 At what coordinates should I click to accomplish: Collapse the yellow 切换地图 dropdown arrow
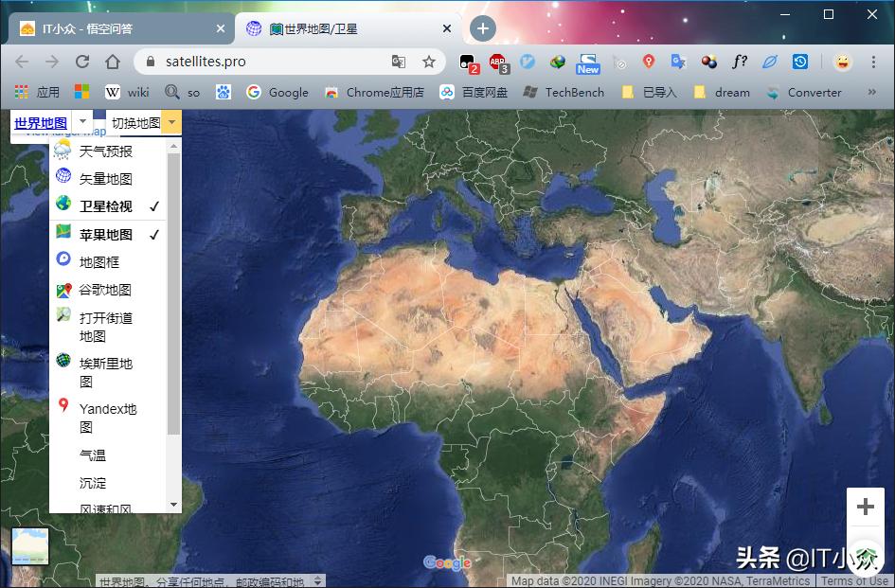(x=171, y=122)
